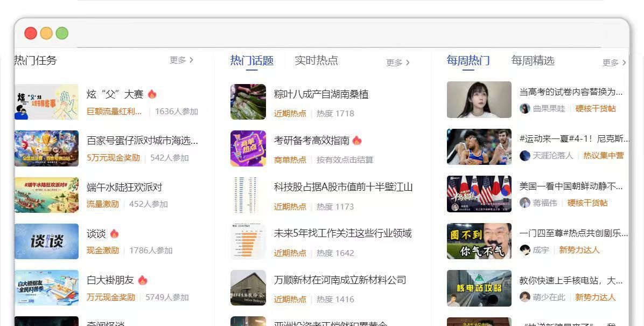Click the flame icon next to 谈谈
The height and width of the screenshot is (326, 644).
(x=114, y=233)
